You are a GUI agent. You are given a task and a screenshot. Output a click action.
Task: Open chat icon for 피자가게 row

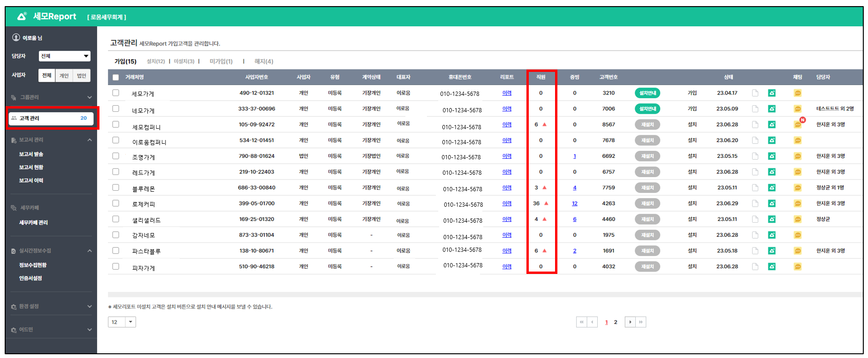click(x=798, y=267)
